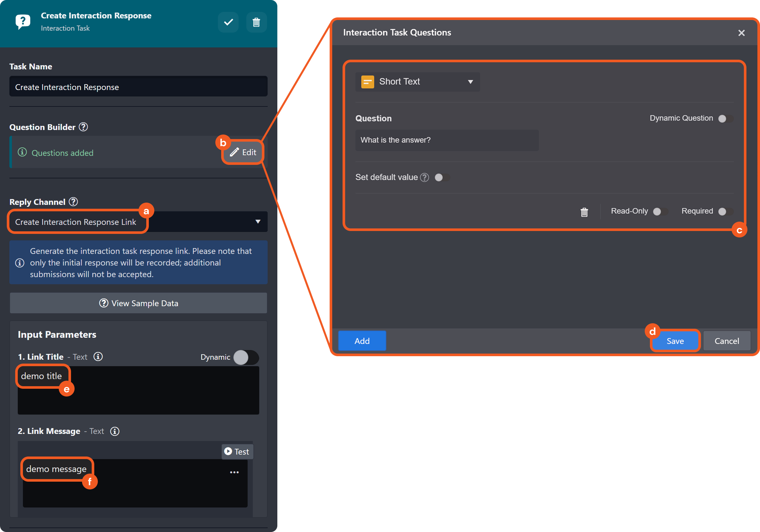Click the Link Title info icon
The height and width of the screenshot is (532, 760).
point(98,356)
